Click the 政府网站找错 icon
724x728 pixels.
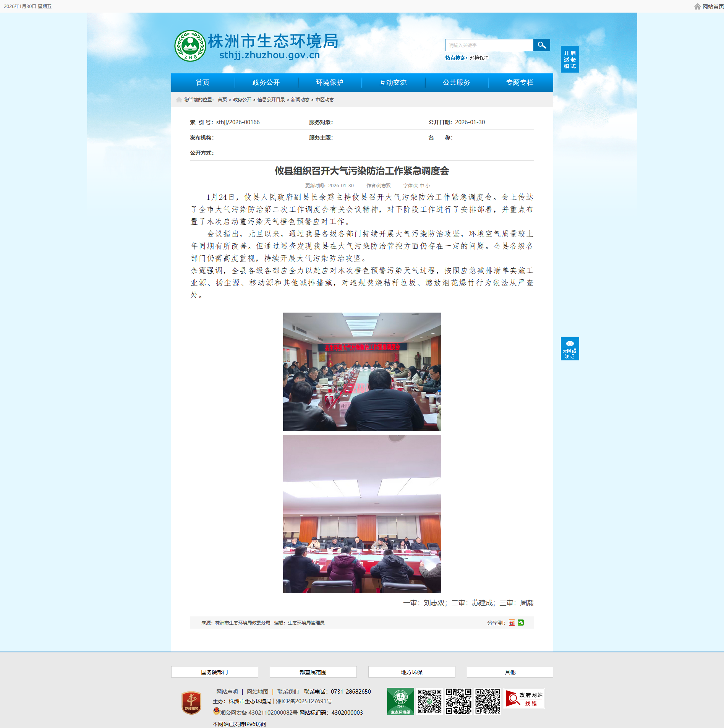coord(524,699)
